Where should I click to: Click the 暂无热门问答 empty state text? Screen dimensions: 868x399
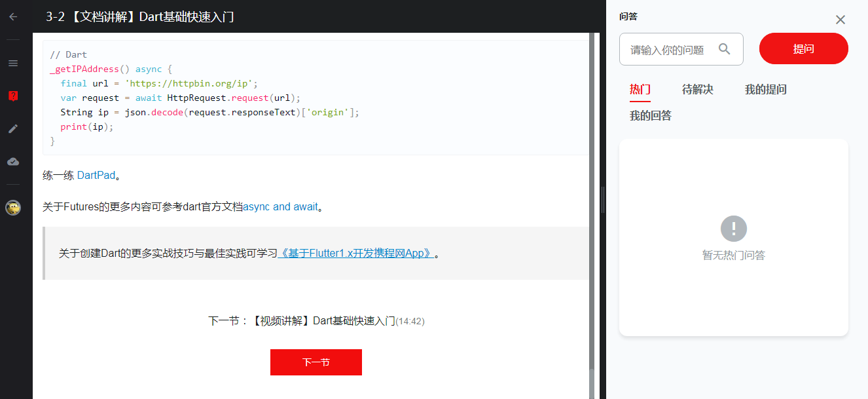734,256
